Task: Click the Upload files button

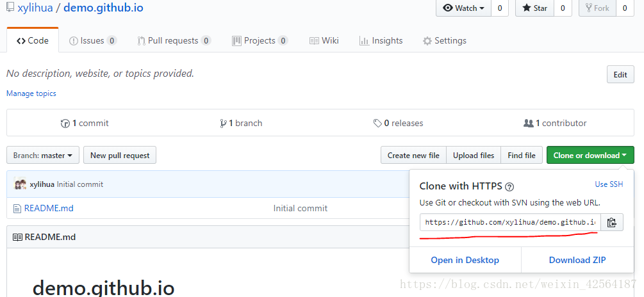Action: (x=474, y=155)
